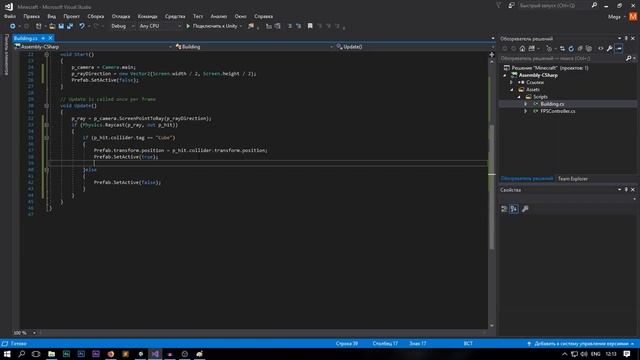Collapse the Scripts folder node
The height and width of the screenshot is (360, 640).
tap(519, 97)
